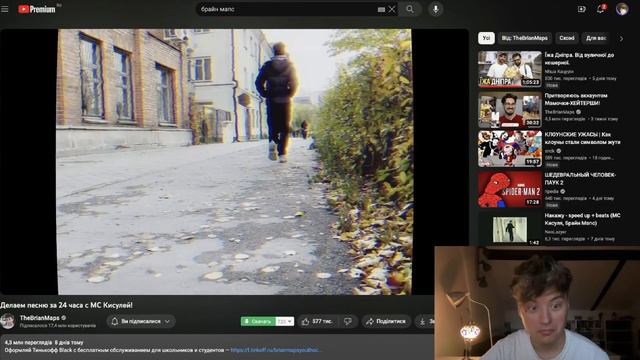640x360 pixels.
Task: Clear the search query with X
Action: [392, 9]
